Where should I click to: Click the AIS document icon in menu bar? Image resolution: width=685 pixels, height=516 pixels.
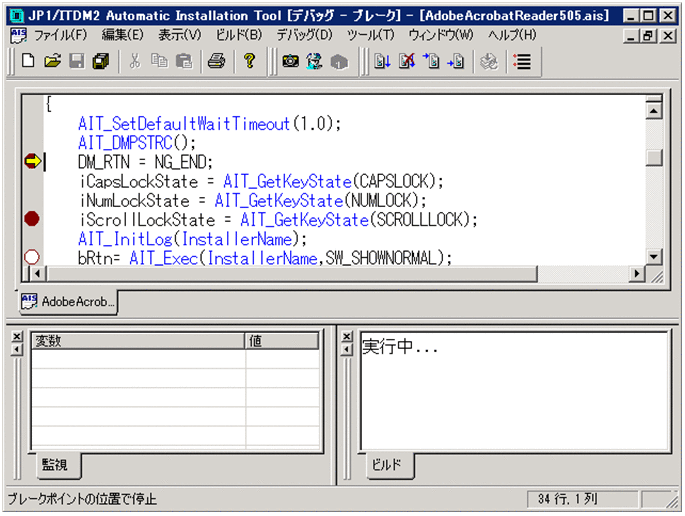[x=18, y=35]
